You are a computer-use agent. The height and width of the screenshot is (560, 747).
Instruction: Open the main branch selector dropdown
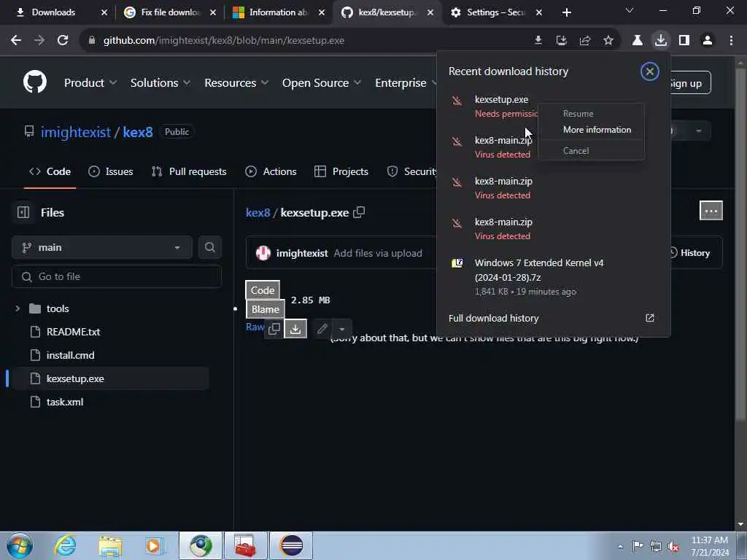click(102, 248)
